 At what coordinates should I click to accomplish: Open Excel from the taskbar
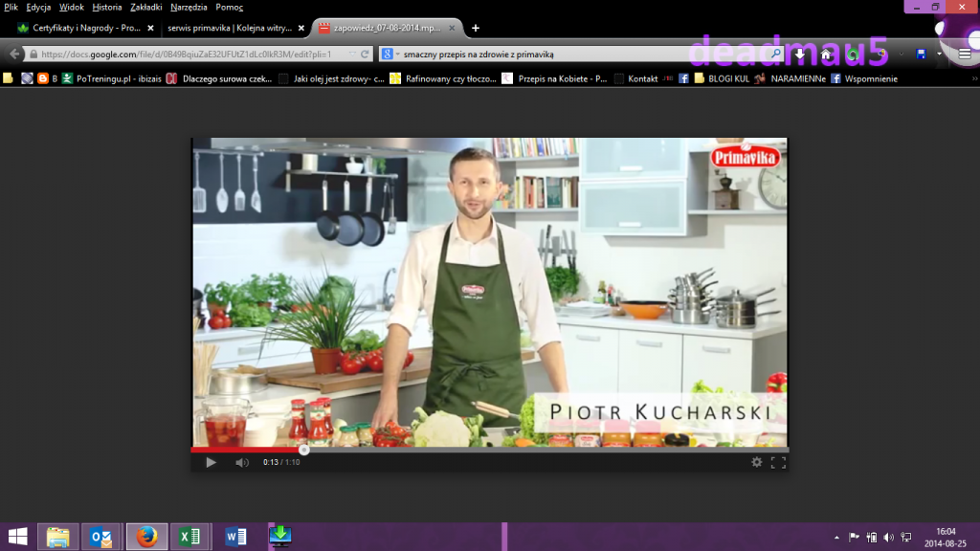189,537
